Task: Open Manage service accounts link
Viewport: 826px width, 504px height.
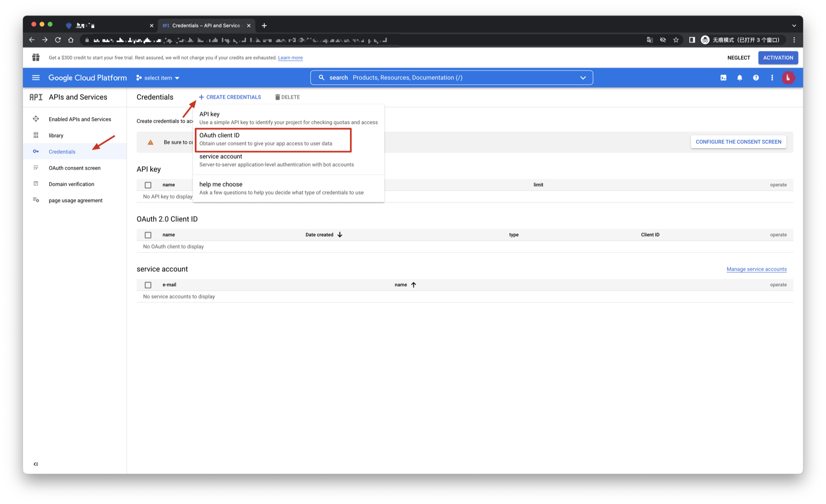Action: click(x=756, y=269)
